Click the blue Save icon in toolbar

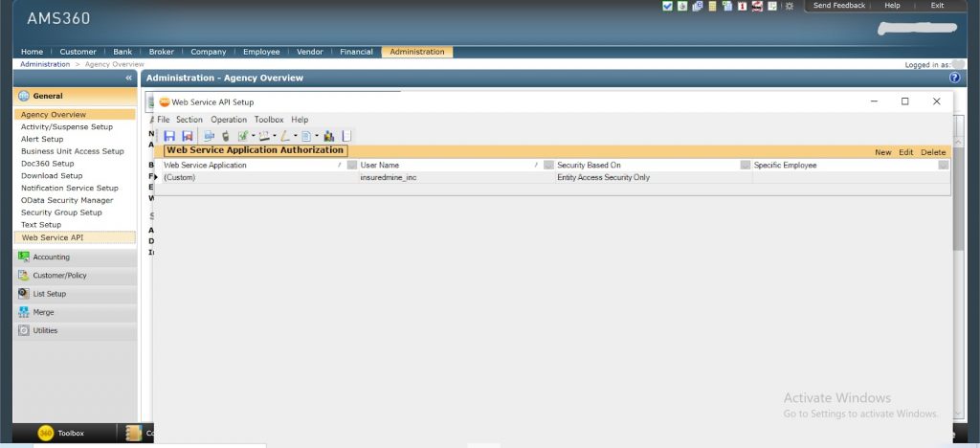169,136
